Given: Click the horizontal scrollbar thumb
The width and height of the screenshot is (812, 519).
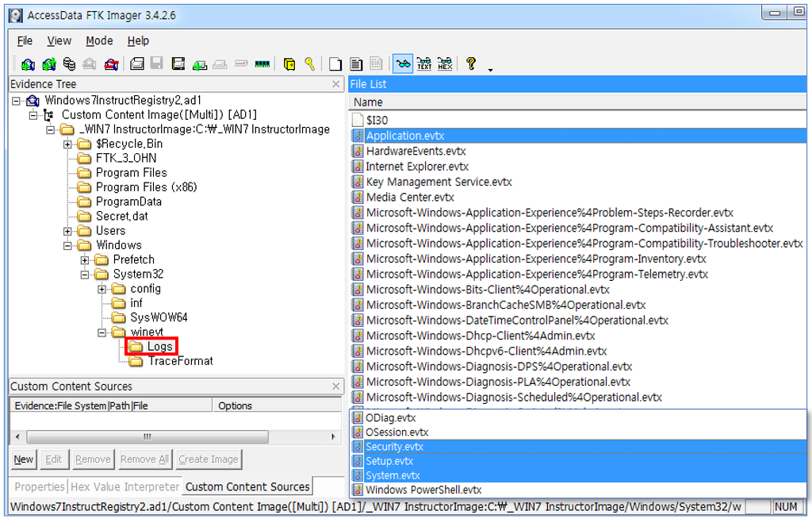Looking at the screenshot, I should click(x=147, y=436).
